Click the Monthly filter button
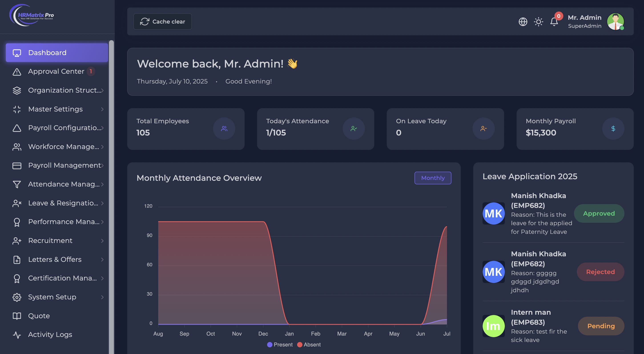Image resolution: width=644 pixels, height=354 pixels. click(x=433, y=178)
